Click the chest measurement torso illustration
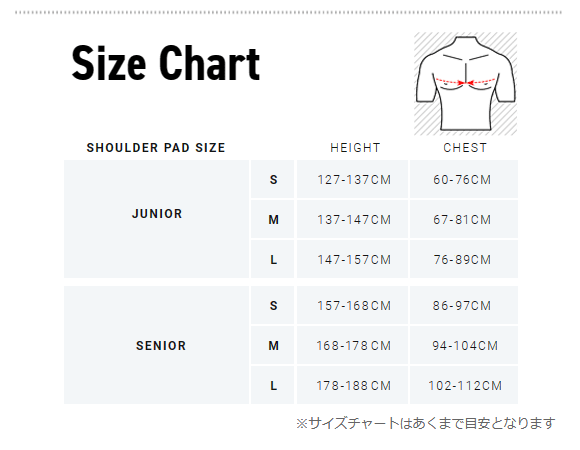580x450 pixels. click(465, 84)
